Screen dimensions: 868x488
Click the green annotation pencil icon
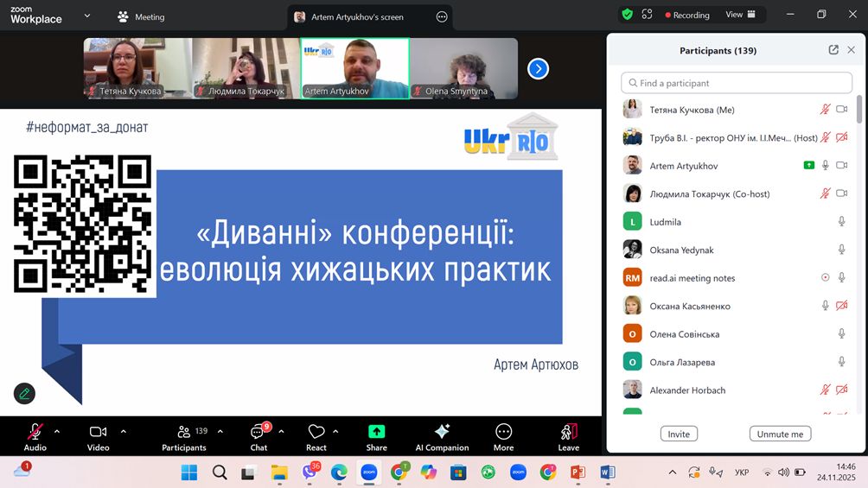[x=24, y=393]
